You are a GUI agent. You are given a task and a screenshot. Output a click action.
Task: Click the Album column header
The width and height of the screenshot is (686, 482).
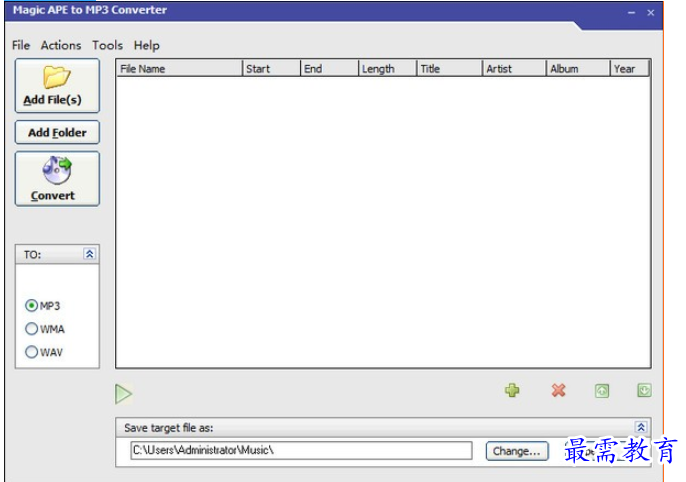[578, 69]
